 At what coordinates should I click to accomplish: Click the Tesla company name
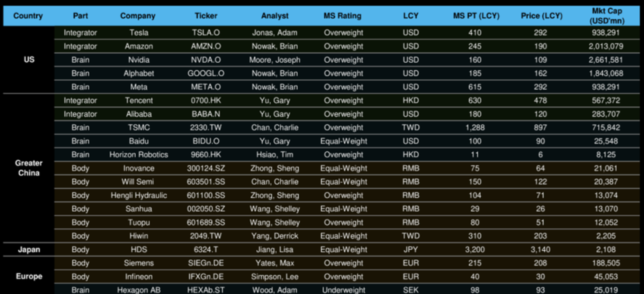coord(139,33)
